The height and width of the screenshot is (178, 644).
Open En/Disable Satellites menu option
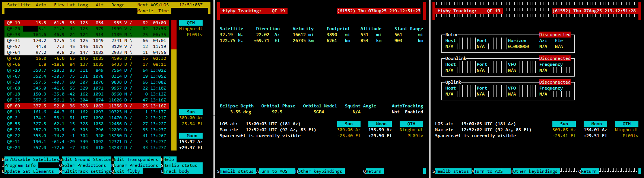click(x=32, y=159)
